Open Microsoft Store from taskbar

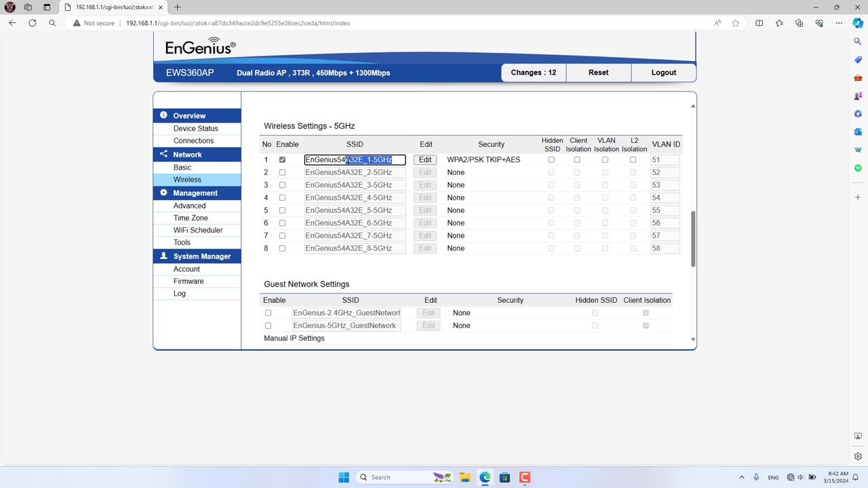tap(505, 477)
